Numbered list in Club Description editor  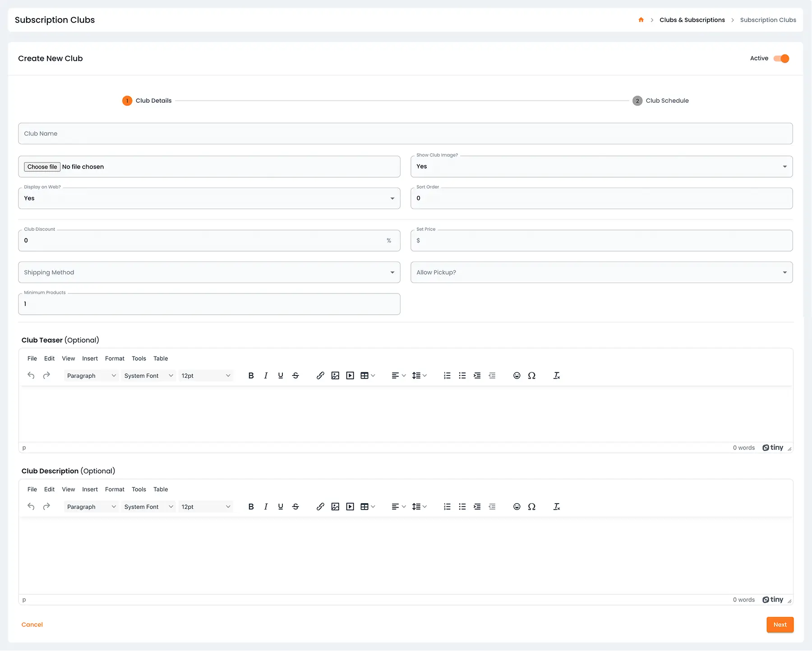click(447, 507)
